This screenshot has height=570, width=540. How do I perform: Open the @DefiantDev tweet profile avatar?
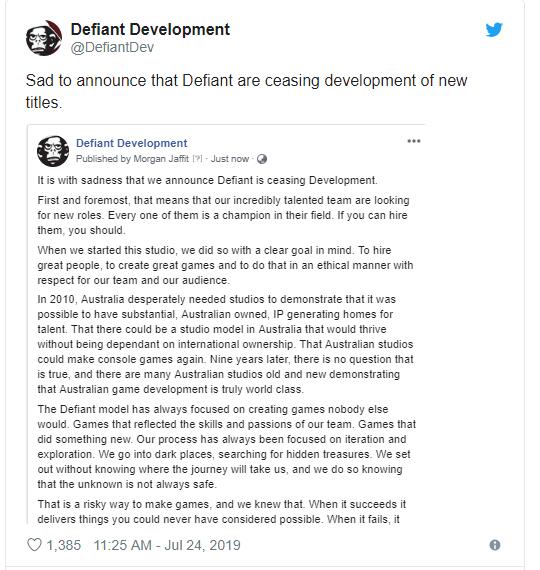[44, 38]
